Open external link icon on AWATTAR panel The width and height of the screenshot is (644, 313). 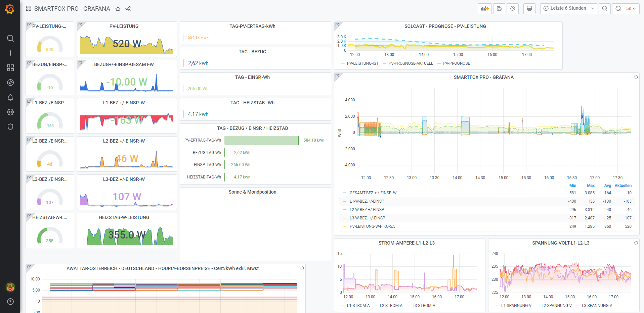tap(29, 267)
